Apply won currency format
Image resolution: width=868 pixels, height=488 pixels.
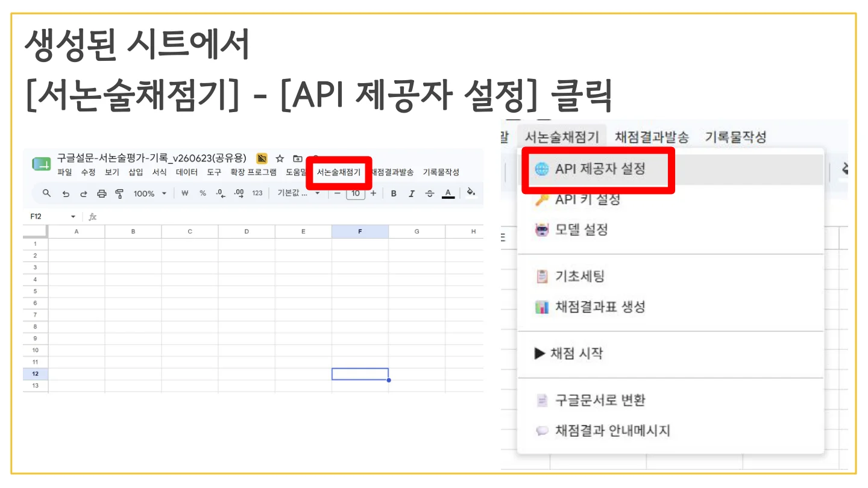[x=185, y=193]
